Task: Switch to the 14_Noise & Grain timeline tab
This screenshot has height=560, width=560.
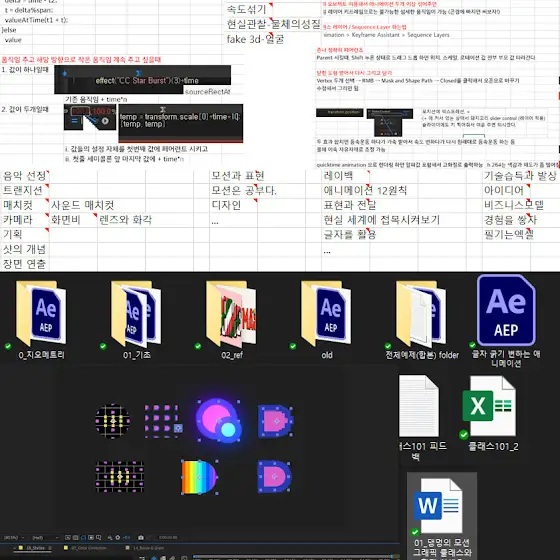Action: [x=149, y=548]
